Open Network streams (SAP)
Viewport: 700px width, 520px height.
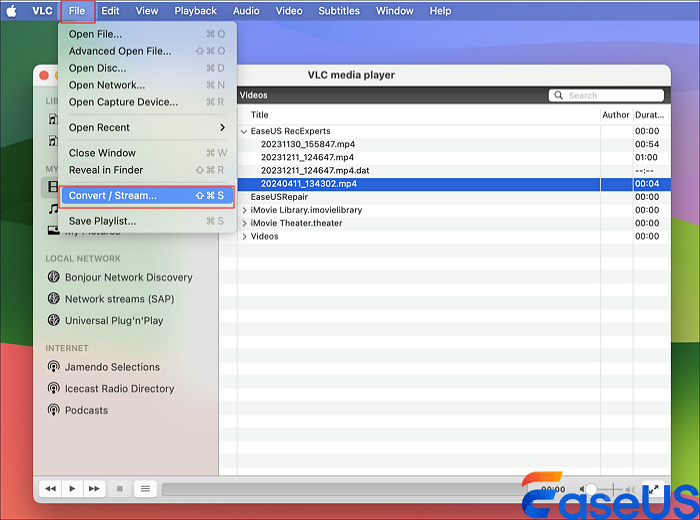120,299
